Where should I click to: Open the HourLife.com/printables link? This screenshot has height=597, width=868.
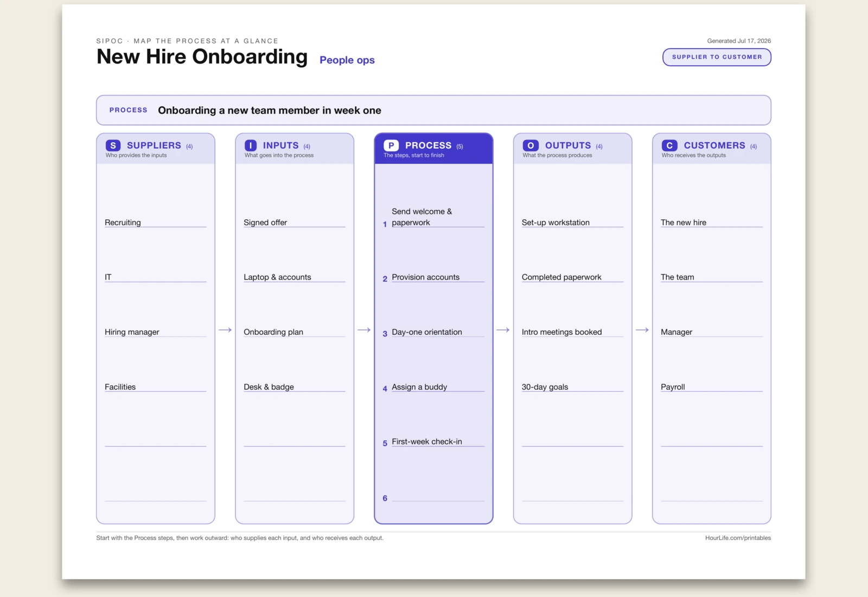738,538
